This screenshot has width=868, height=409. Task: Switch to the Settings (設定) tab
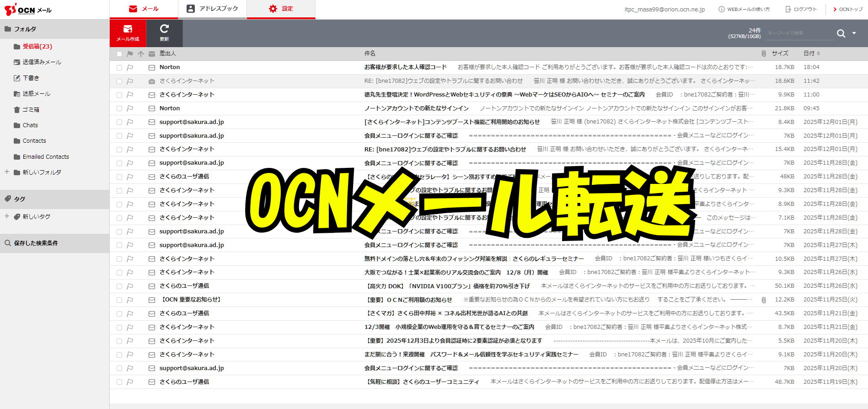pyautogui.click(x=281, y=9)
